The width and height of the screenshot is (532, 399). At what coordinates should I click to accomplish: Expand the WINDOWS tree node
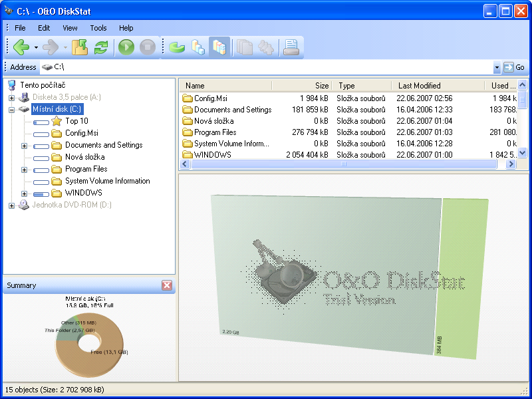click(24, 194)
